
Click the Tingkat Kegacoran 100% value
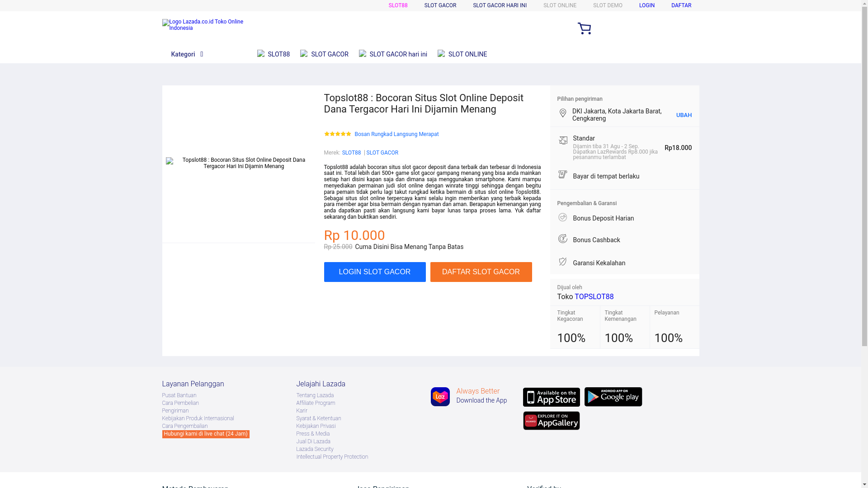tap(571, 338)
